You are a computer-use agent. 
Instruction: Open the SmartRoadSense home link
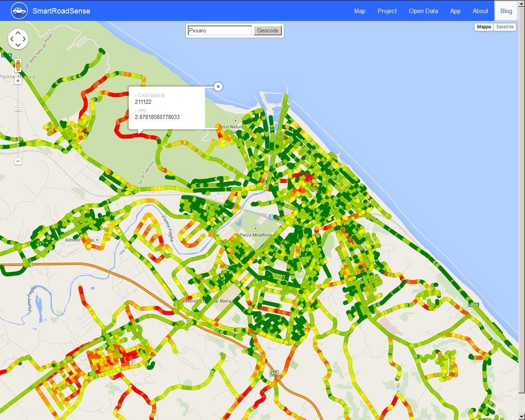point(61,11)
